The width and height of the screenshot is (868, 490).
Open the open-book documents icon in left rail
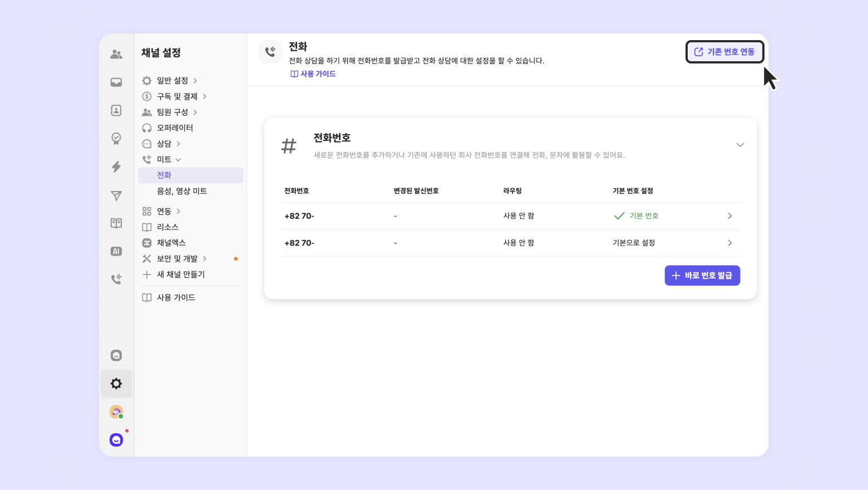[116, 223]
